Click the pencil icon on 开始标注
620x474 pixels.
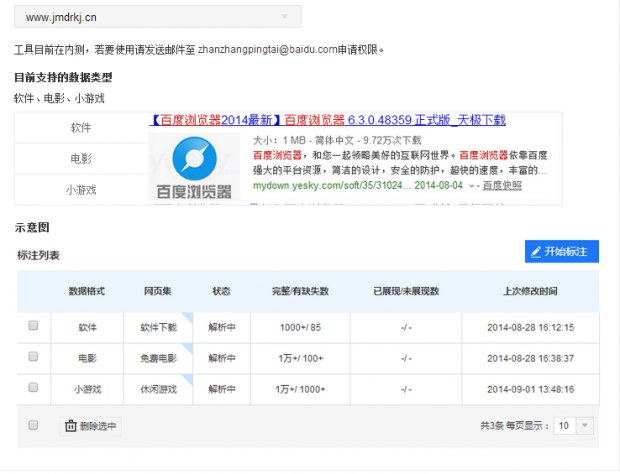tap(536, 251)
